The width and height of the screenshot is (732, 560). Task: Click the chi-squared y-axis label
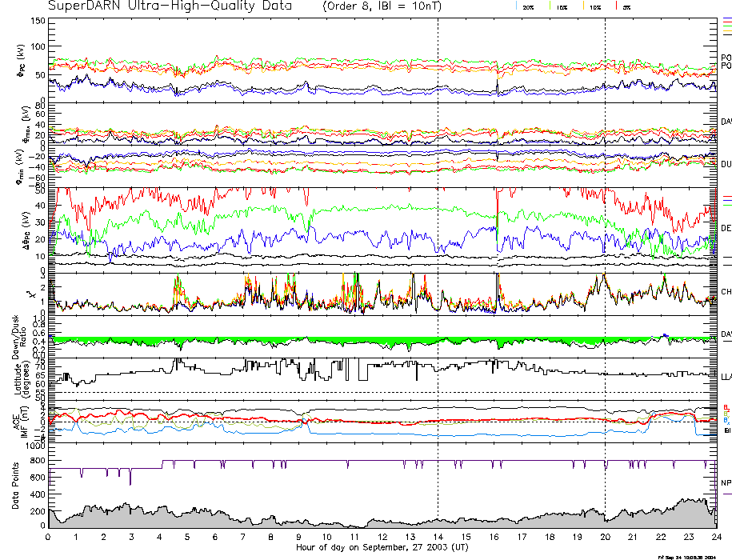(31, 294)
